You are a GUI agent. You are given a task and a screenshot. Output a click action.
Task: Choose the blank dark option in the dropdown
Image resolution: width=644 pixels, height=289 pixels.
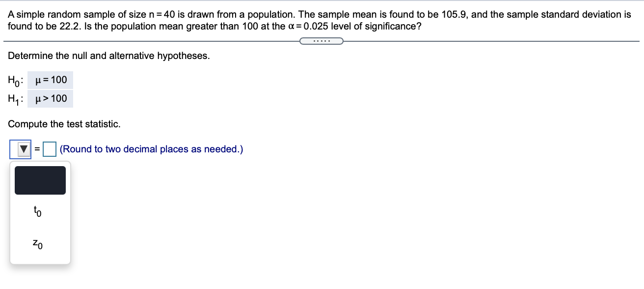(40, 180)
